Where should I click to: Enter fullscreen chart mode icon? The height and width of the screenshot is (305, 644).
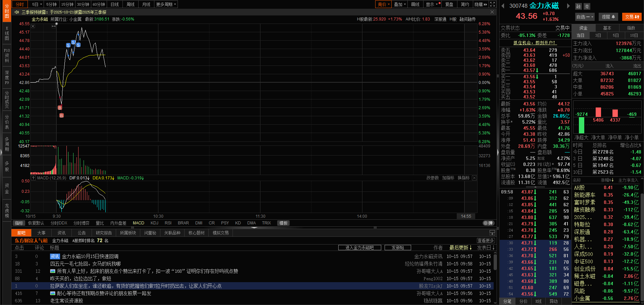pyautogui.click(x=492, y=4)
